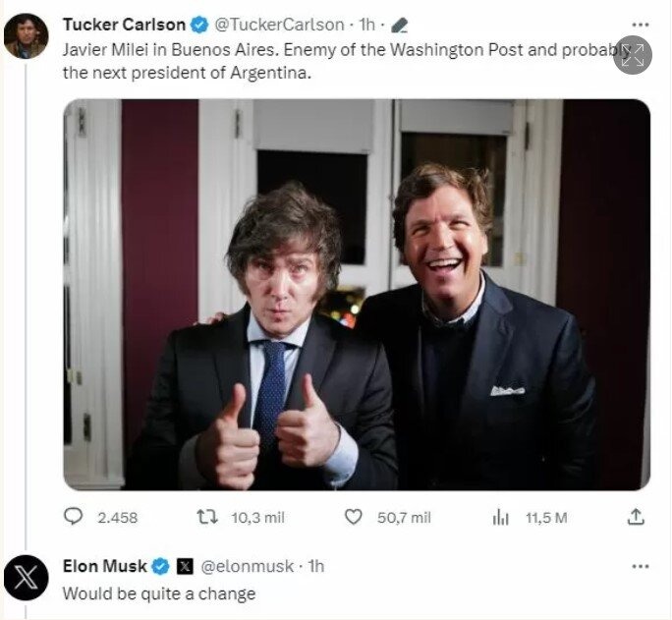Open Tucker Carlson's profile avatar
Viewport: 672px width, 620px height.
point(26,36)
